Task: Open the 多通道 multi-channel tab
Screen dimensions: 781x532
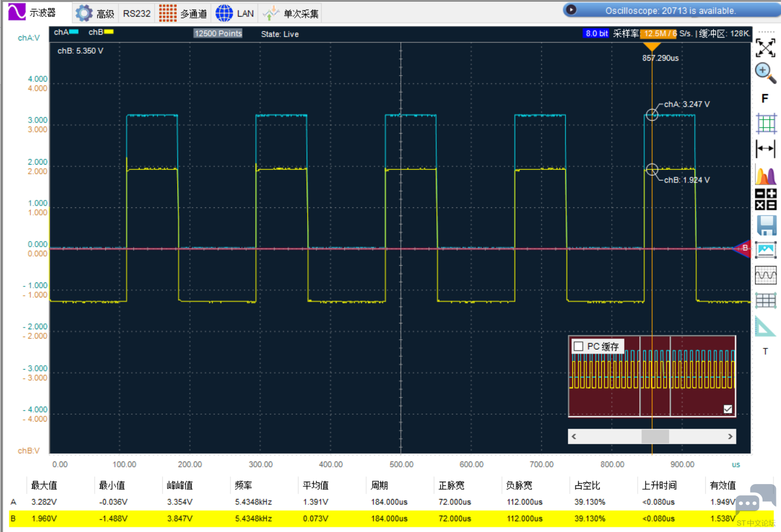Action: (183, 13)
